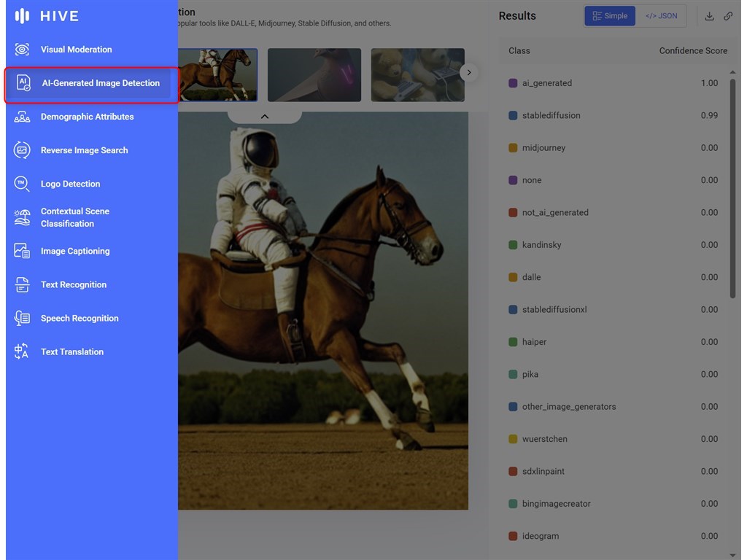Open Visual Moderation menu item
This screenshot has height=560, width=747.
[x=76, y=50]
